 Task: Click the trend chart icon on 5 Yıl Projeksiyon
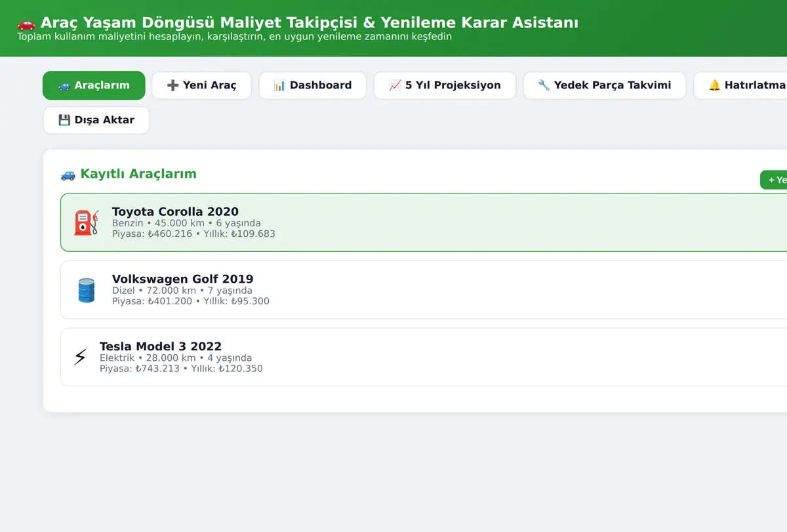pyautogui.click(x=395, y=85)
